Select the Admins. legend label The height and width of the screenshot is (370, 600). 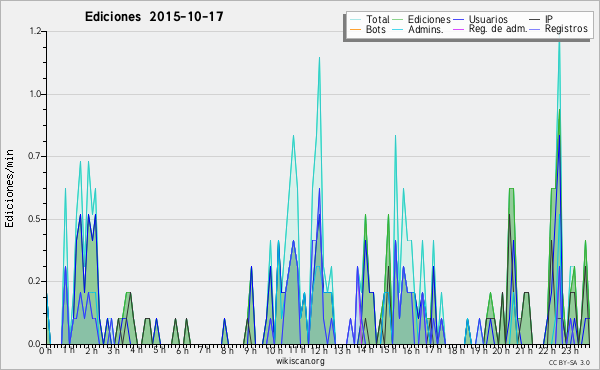click(x=426, y=29)
